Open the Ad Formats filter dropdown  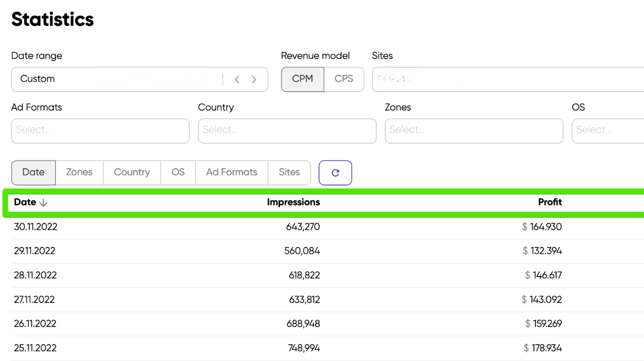pyautogui.click(x=100, y=130)
